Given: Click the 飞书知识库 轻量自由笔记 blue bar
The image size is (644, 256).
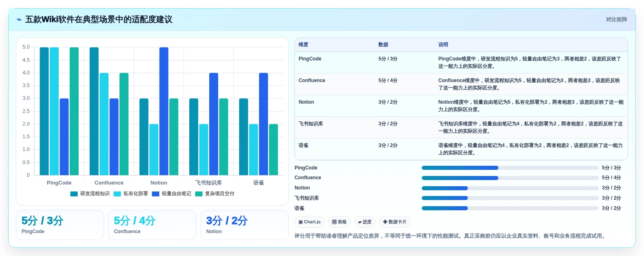Looking at the screenshot, I should tap(214, 124).
